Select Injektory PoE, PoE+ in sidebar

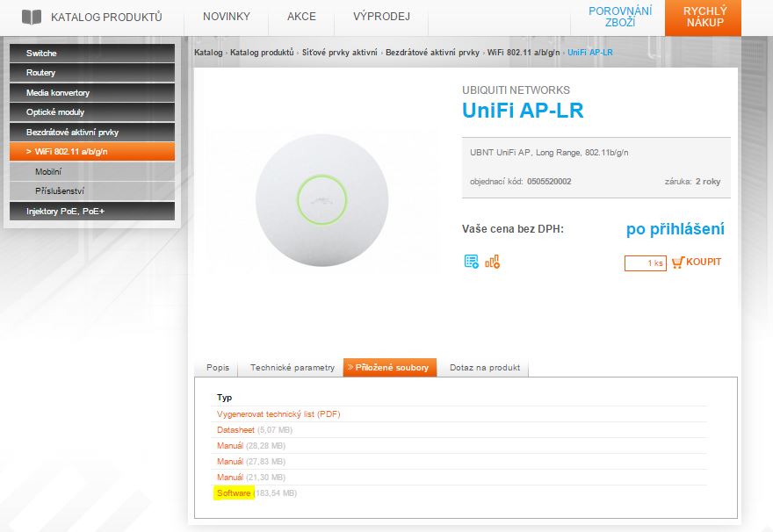92,211
